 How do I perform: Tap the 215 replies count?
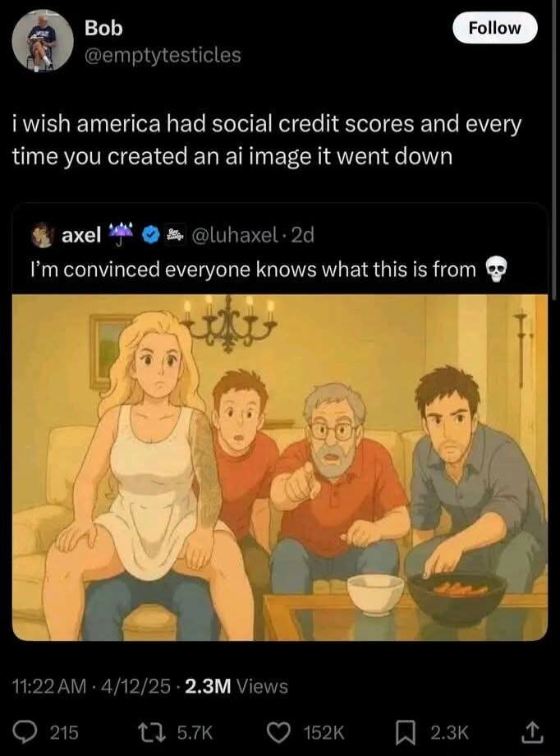pyautogui.click(x=65, y=733)
